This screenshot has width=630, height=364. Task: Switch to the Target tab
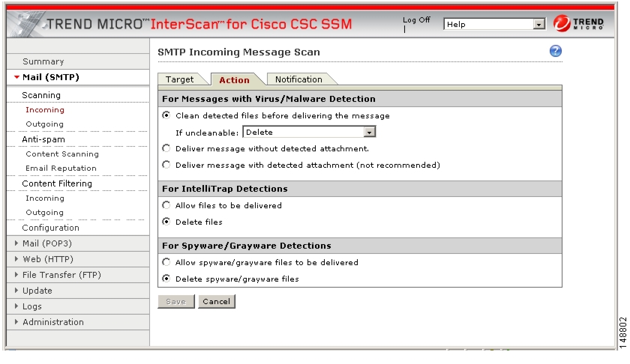coord(179,79)
